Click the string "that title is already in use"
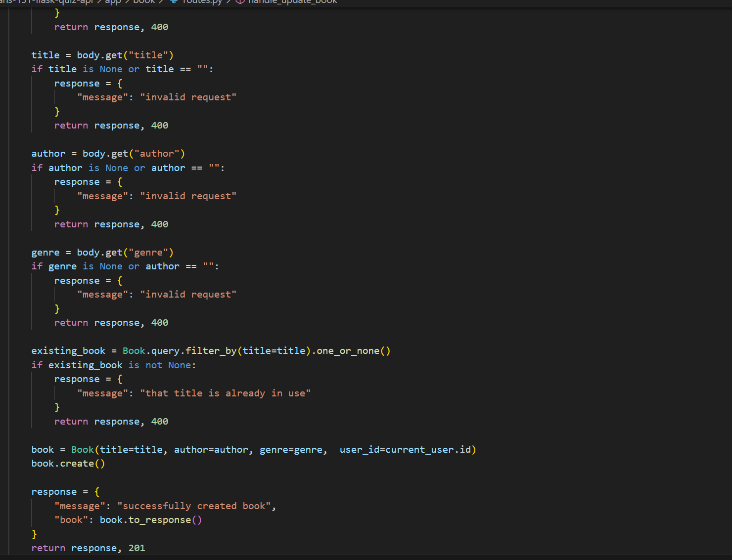Viewport: 732px width, 560px height. click(x=226, y=393)
